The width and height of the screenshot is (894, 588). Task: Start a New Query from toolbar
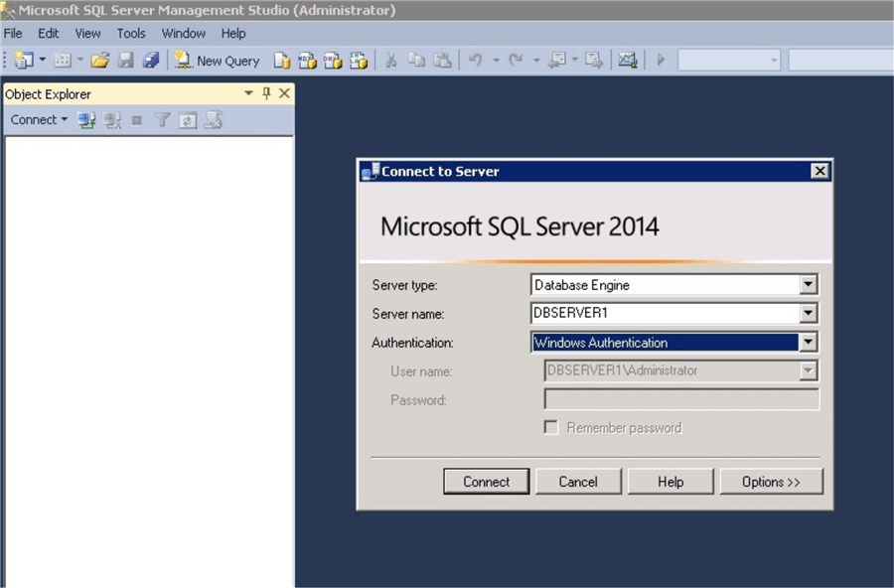(x=217, y=61)
